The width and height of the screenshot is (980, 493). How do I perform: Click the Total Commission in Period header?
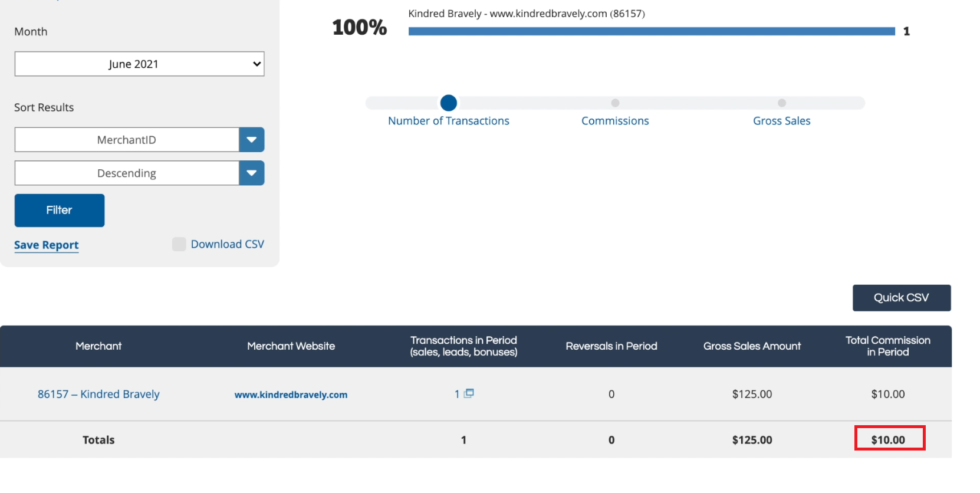[x=888, y=346]
